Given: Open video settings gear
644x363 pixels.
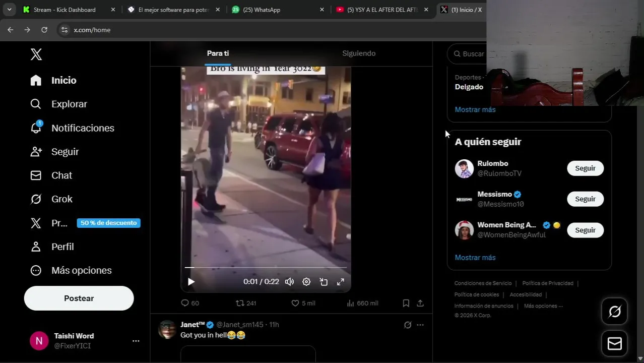Looking at the screenshot, I should 306,282.
